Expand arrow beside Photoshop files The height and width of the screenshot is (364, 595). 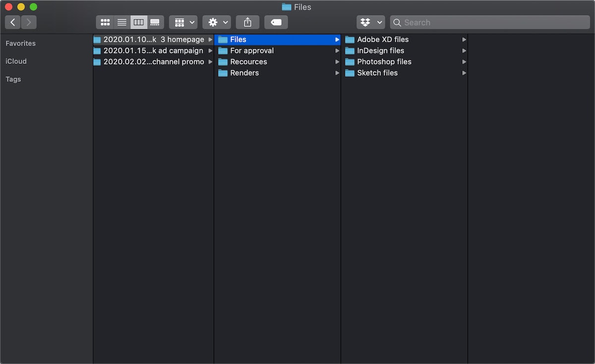(x=464, y=62)
